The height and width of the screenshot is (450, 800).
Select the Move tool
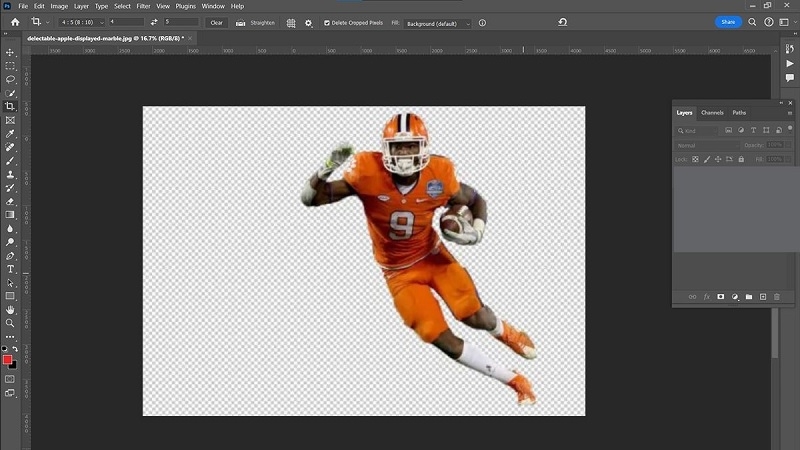10,53
